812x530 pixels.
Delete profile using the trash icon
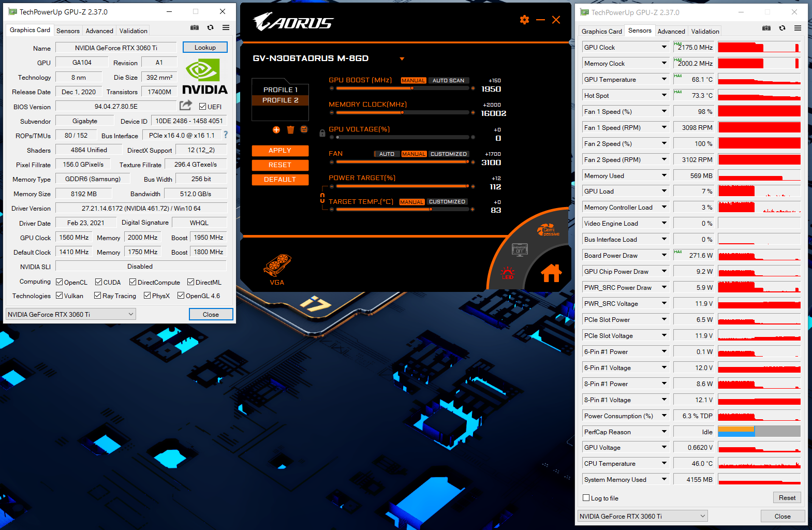pos(290,130)
